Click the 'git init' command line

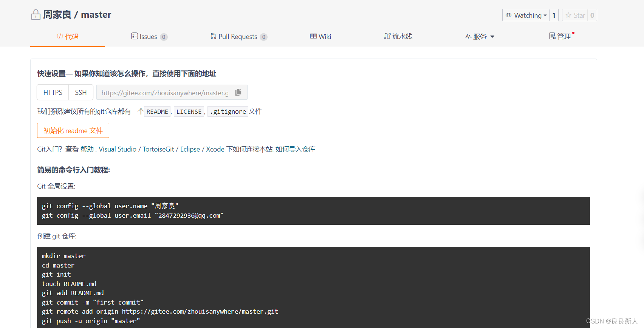pos(56,274)
